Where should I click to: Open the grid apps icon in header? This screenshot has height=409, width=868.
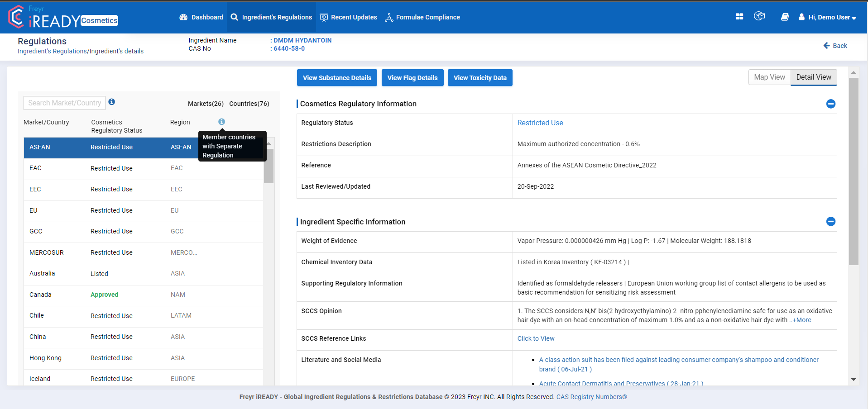point(739,17)
